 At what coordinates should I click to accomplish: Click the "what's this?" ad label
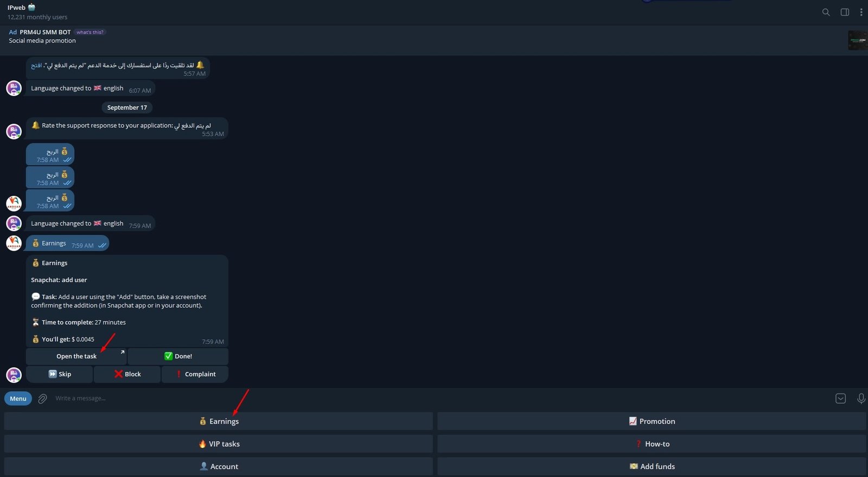[90, 32]
